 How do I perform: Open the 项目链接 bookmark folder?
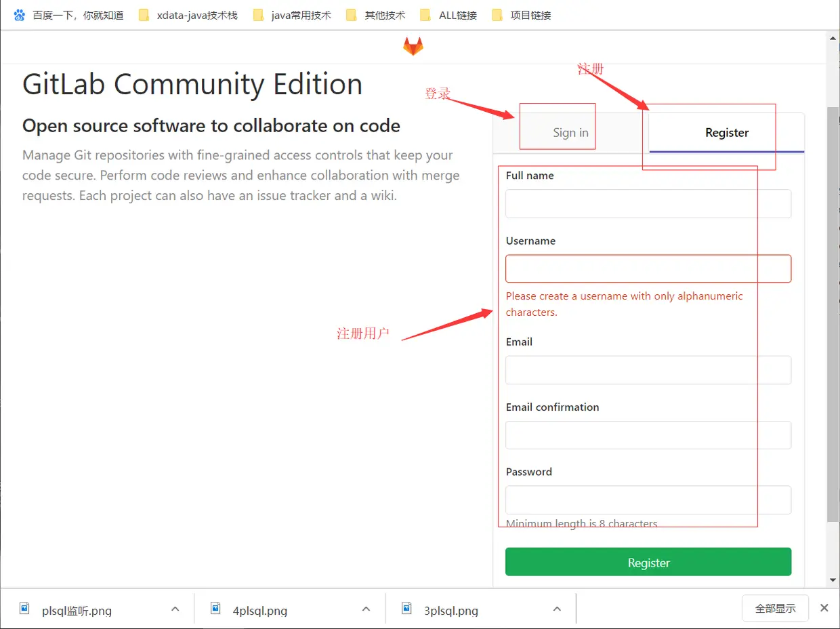click(x=521, y=15)
